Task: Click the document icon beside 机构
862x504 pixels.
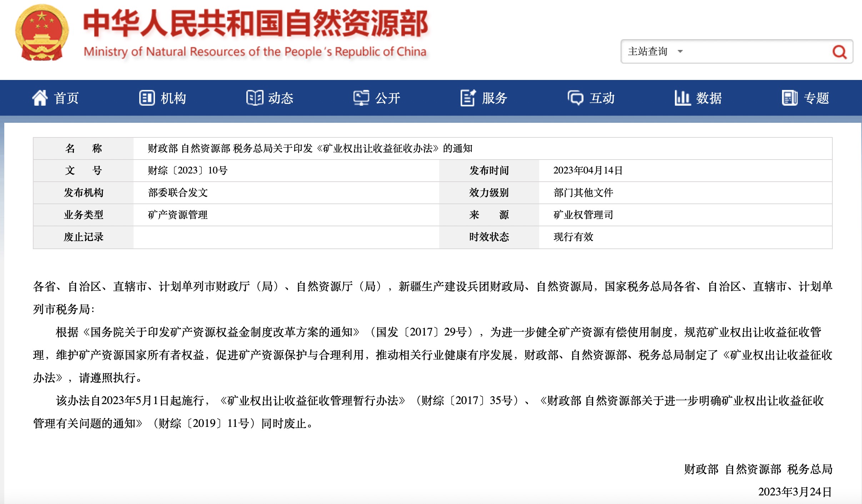Action: [x=147, y=98]
